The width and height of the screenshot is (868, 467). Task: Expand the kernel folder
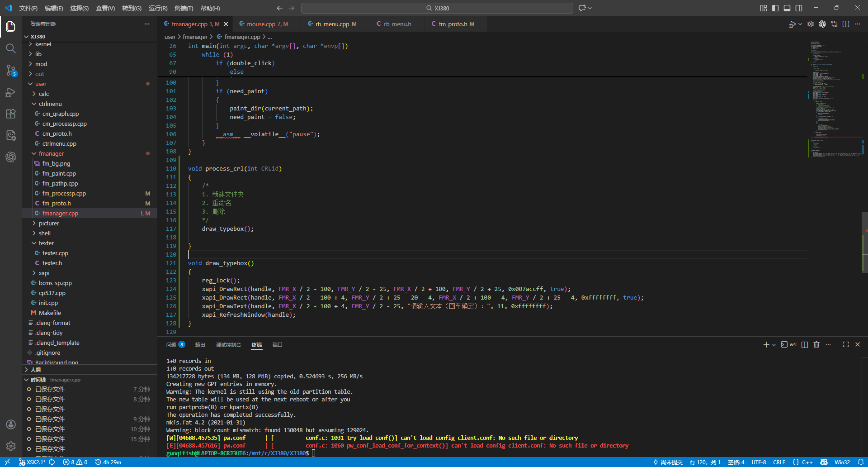43,44
